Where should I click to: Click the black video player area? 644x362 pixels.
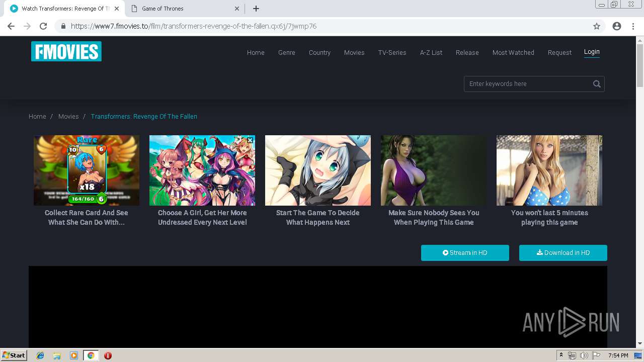coord(318,307)
